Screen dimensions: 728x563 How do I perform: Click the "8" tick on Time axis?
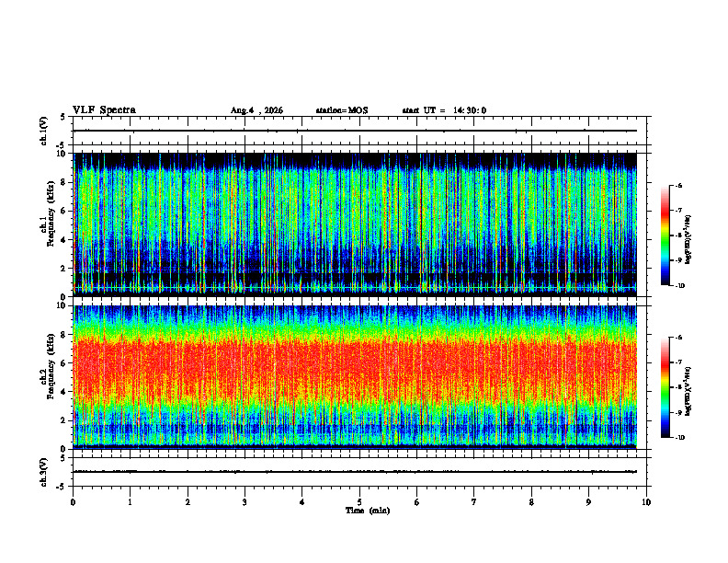pyautogui.click(x=531, y=502)
